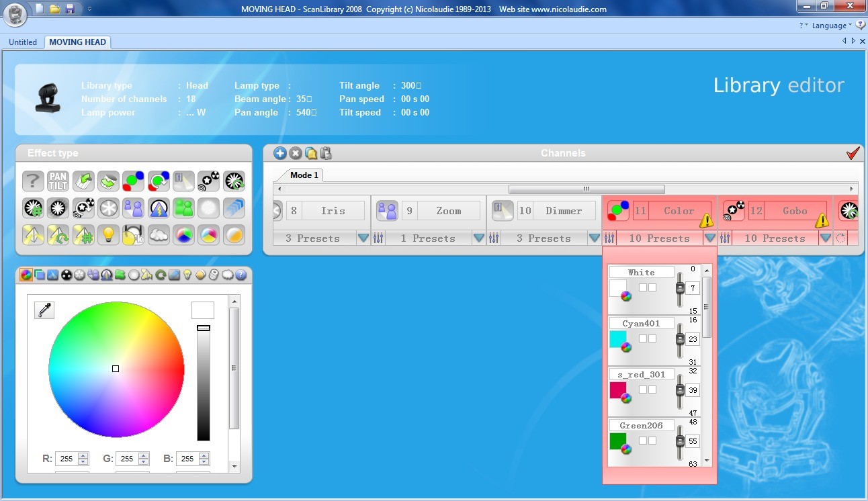Select the Mode 1 tab
The height and width of the screenshot is (501, 868).
(304, 175)
